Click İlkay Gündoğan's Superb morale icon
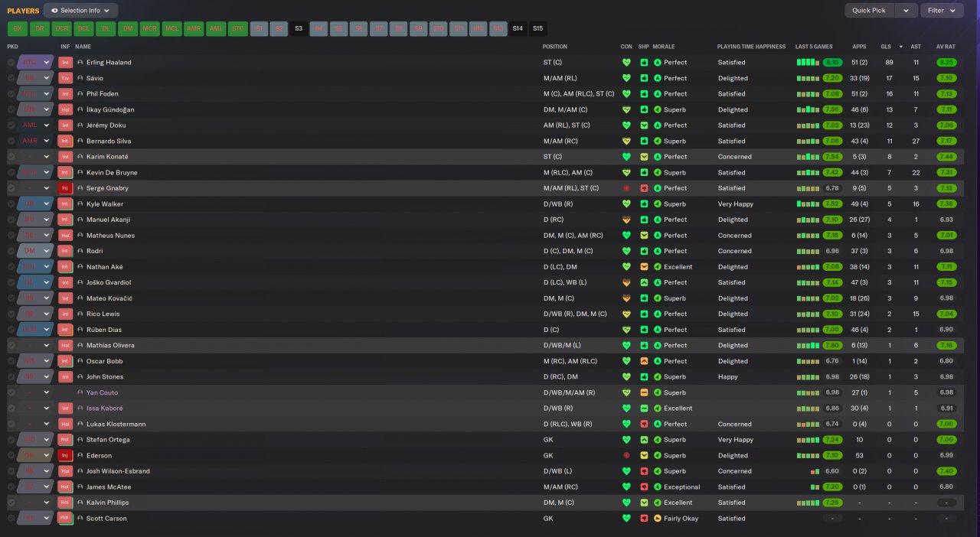Screen dimensions: 980x537 tap(658, 109)
